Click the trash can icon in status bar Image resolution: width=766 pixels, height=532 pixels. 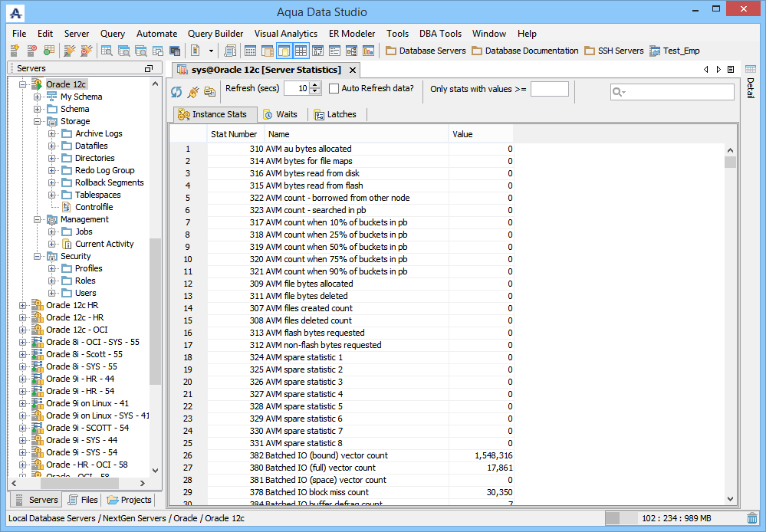(x=752, y=518)
